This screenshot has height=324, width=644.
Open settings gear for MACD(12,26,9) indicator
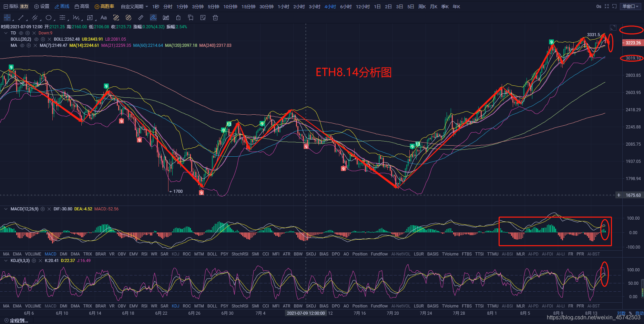[x=43, y=209]
